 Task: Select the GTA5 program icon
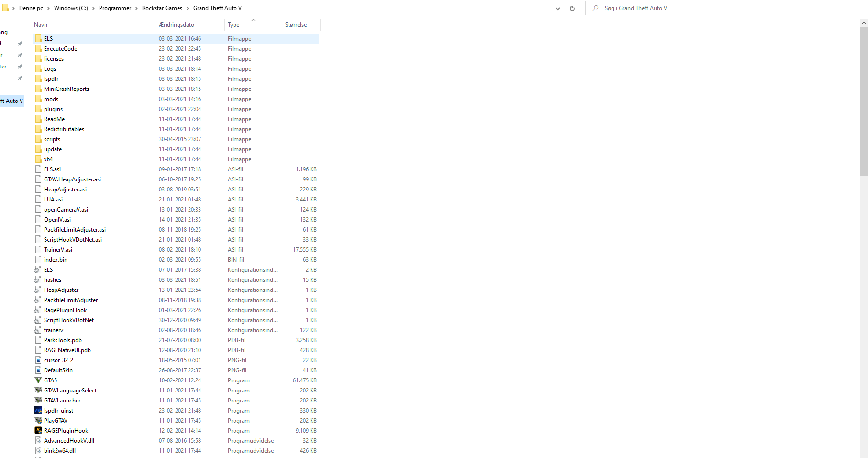click(38, 380)
